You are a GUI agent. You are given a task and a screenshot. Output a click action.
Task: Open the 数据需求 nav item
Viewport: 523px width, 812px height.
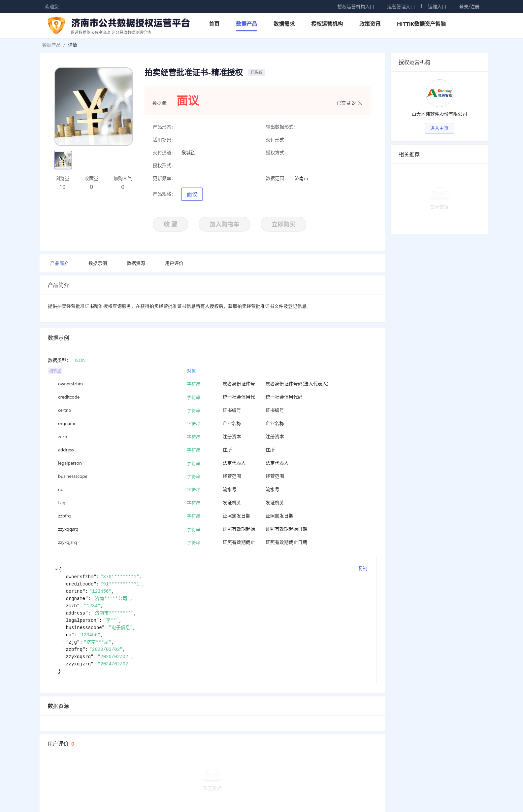pyautogui.click(x=284, y=24)
